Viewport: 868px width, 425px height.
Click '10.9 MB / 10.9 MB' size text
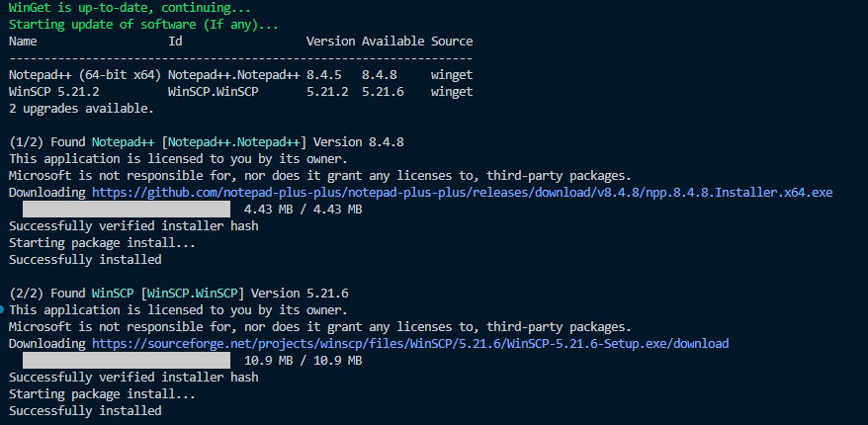[x=303, y=361]
